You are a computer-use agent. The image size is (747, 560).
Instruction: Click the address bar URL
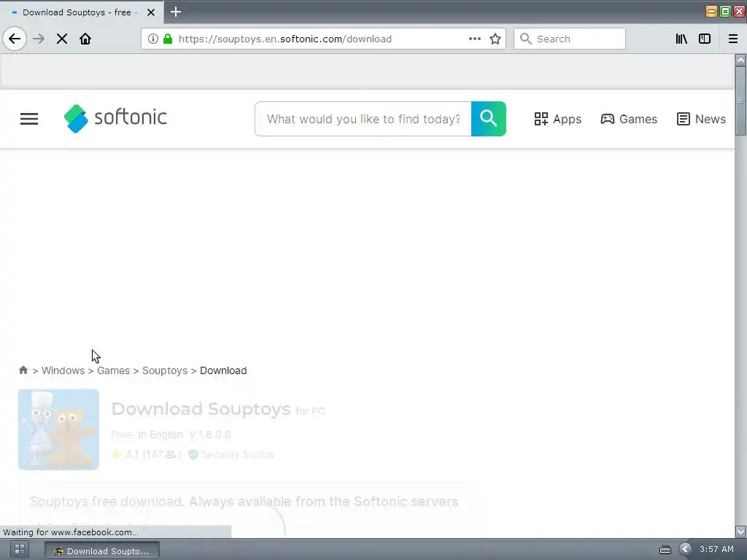(x=285, y=39)
